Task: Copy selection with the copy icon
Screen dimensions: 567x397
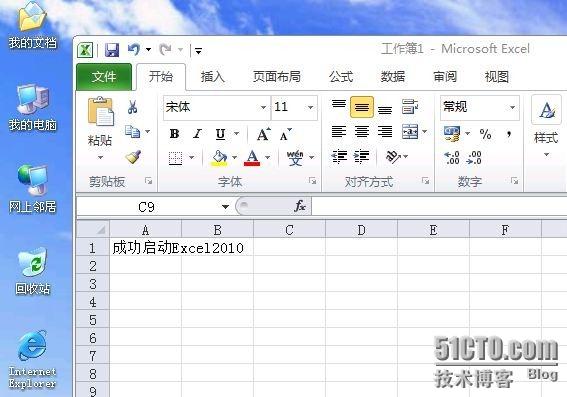Action: click(x=132, y=132)
